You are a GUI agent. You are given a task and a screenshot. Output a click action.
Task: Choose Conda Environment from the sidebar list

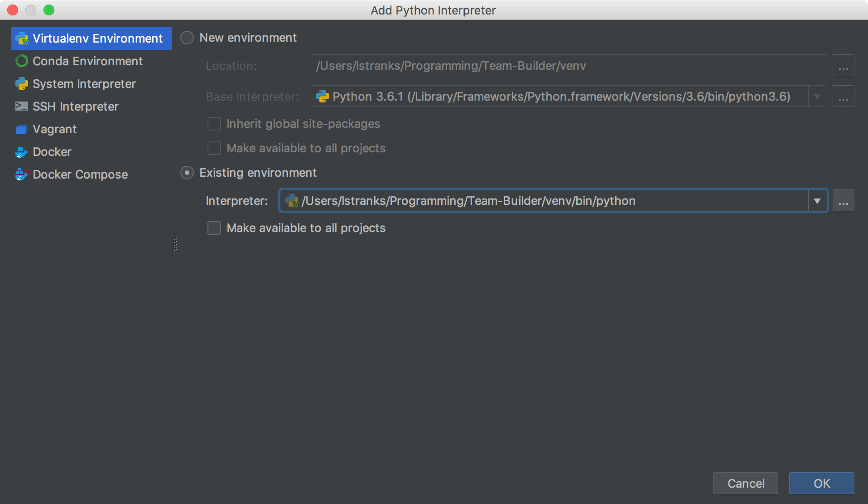tap(87, 61)
